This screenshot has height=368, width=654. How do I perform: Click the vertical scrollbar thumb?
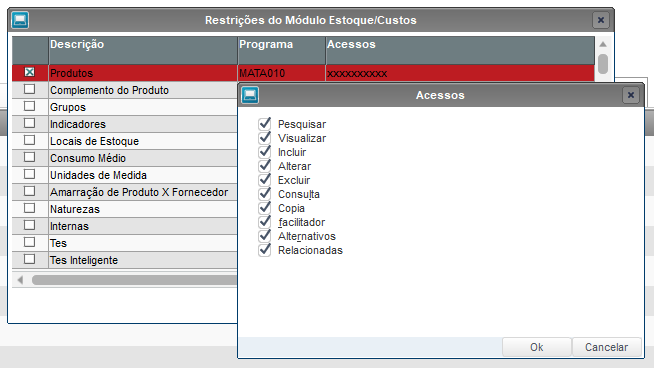tap(603, 64)
